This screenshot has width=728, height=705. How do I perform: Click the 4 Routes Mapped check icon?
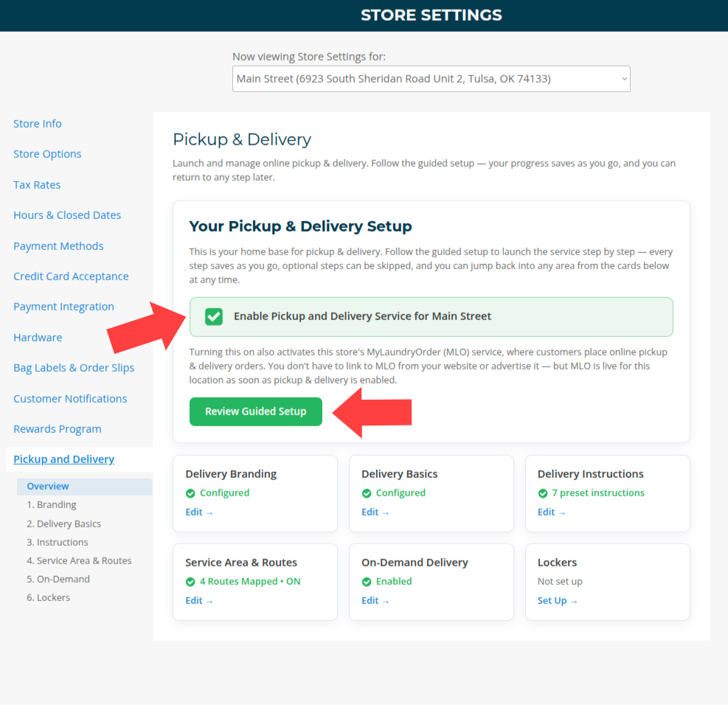click(x=190, y=582)
